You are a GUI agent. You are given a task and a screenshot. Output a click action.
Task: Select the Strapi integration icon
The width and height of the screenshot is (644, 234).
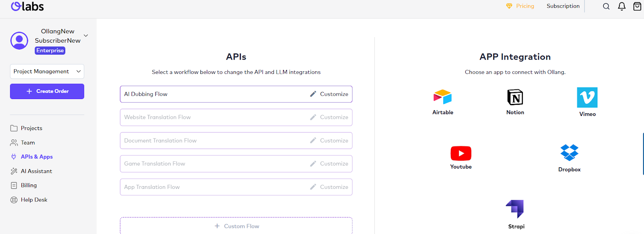click(x=515, y=209)
